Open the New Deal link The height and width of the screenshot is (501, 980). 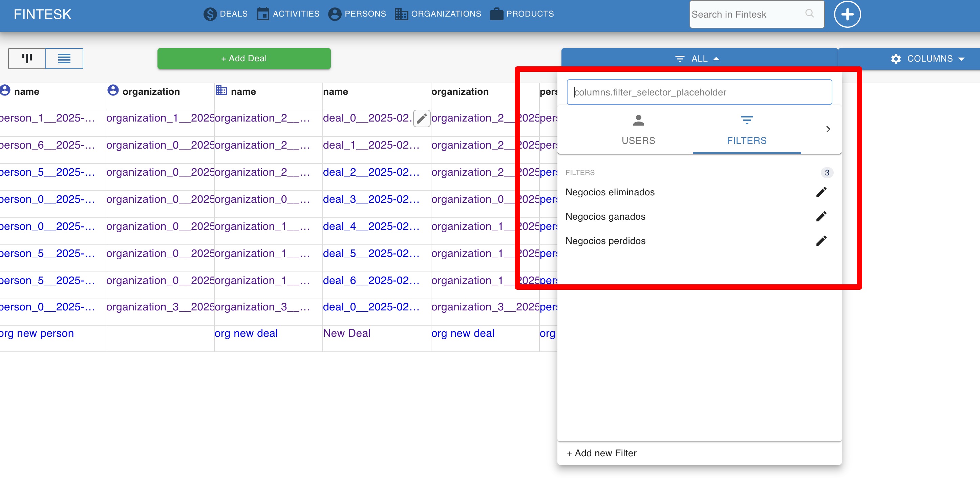[x=346, y=333]
